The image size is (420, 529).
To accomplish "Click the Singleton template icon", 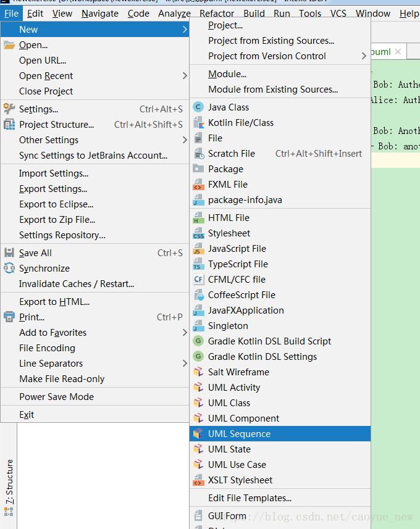I will pyautogui.click(x=198, y=326).
